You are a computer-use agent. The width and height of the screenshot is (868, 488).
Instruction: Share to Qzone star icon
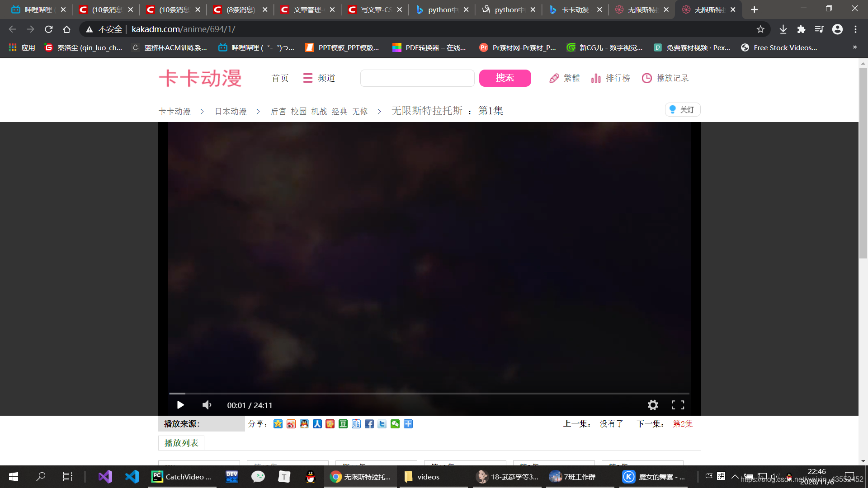(x=278, y=424)
